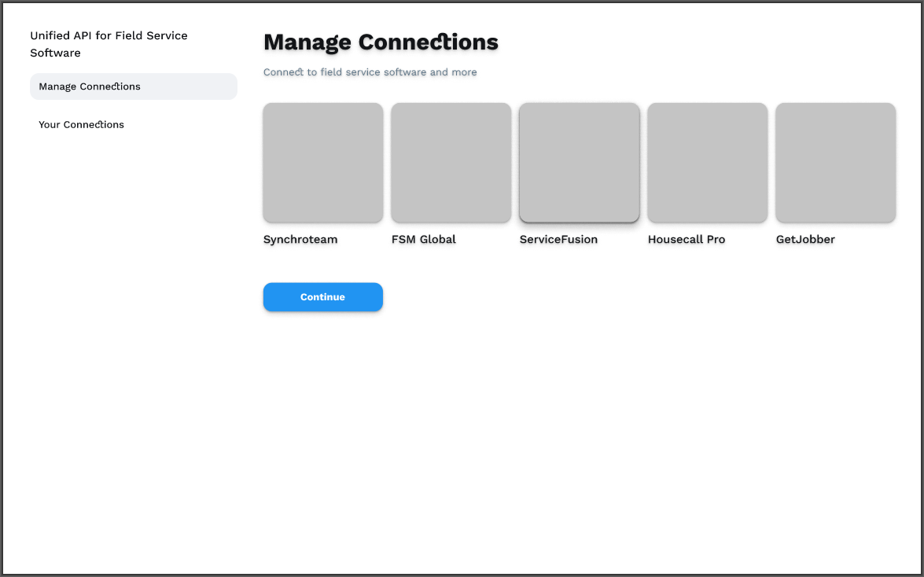The width and height of the screenshot is (924, 577).
Task: Click the Synchroteam logo placeholder image
Action: coord(322,162)
